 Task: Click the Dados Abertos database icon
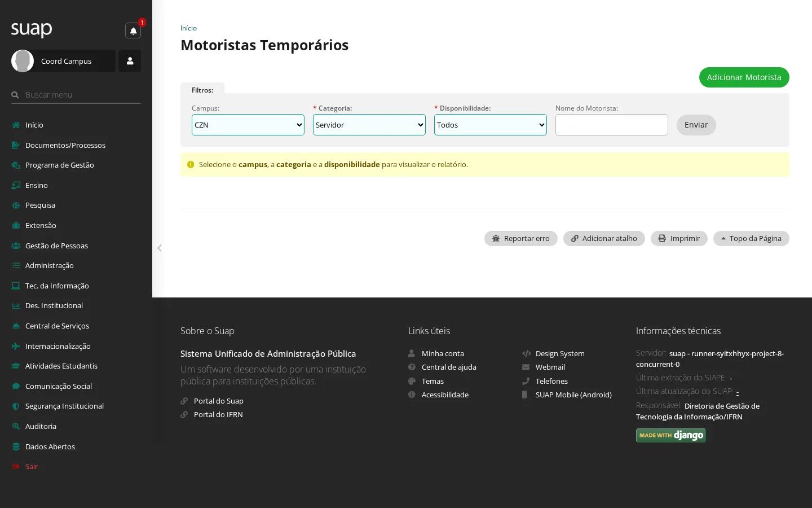[16, 446]
